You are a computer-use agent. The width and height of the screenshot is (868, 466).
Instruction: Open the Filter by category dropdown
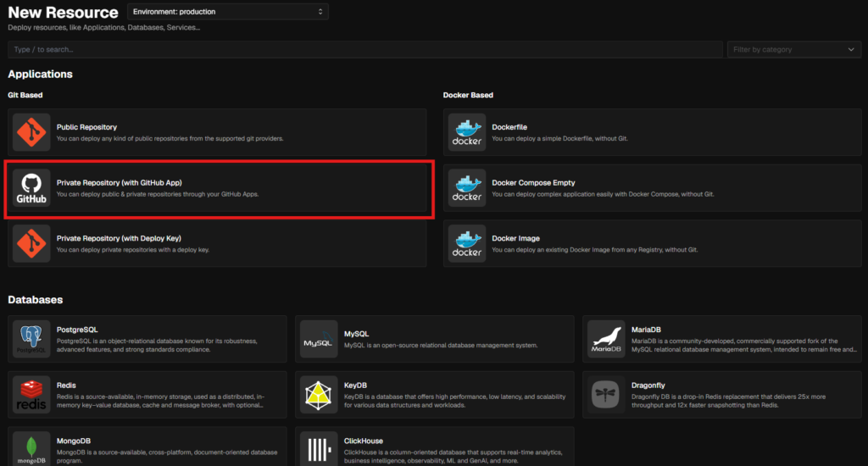pos(793,49)
